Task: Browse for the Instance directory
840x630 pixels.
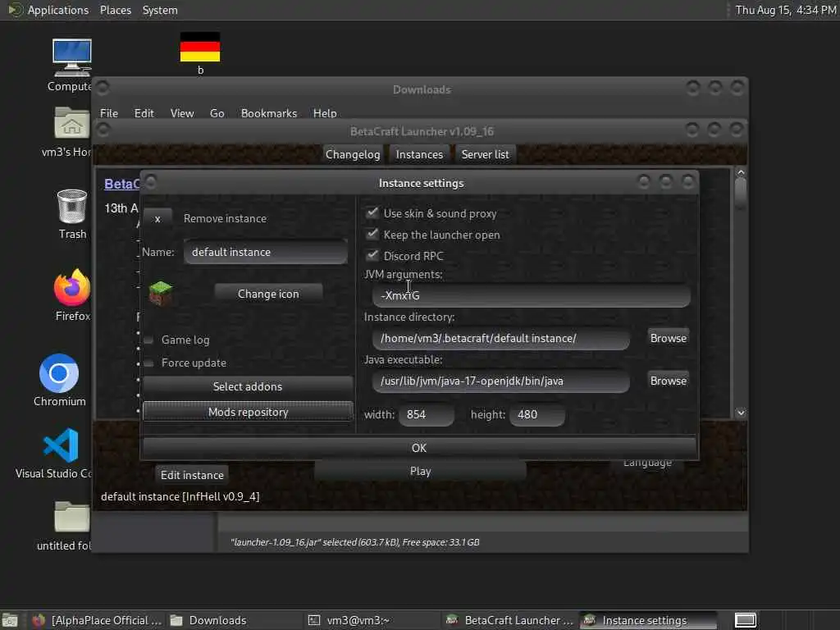Action: pyautogui.click(x=668, y=338)
